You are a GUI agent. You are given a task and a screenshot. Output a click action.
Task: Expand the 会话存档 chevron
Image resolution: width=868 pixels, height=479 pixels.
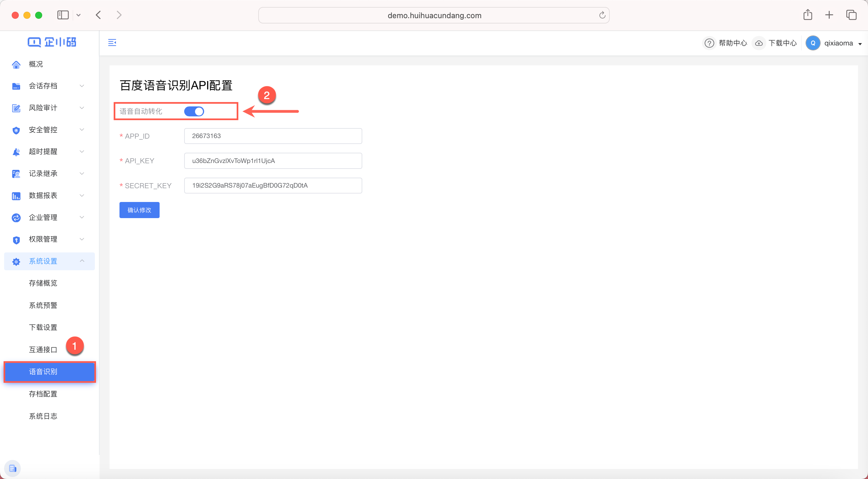pyautogui.click(x=81, y=86)
